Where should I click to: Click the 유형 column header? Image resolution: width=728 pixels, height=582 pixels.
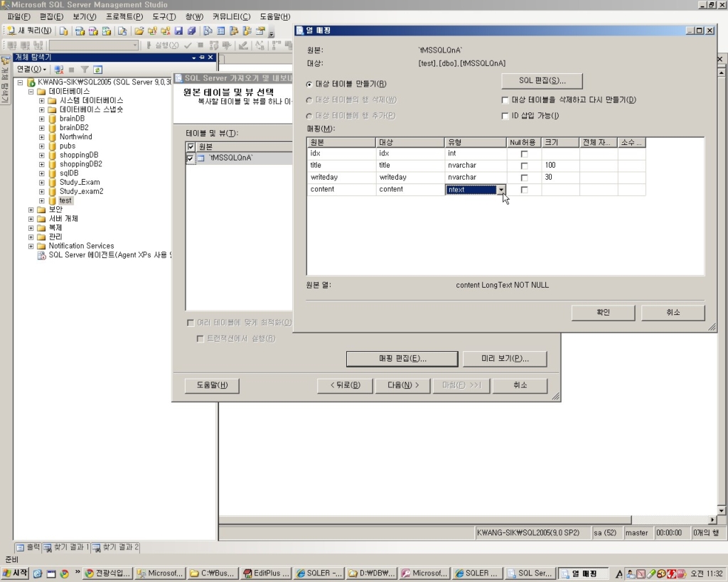[x=476, y=143]
